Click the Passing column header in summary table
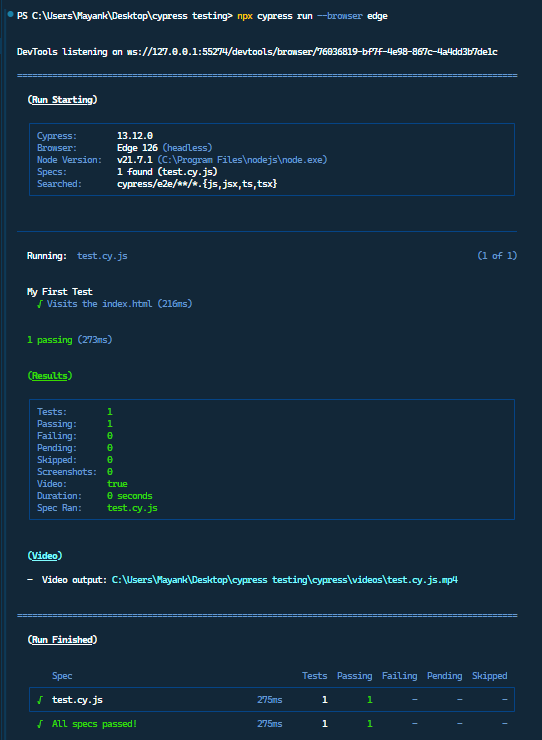Image resolution: width=542 pixels, height=740 pixels. click(x=355, y=676)
